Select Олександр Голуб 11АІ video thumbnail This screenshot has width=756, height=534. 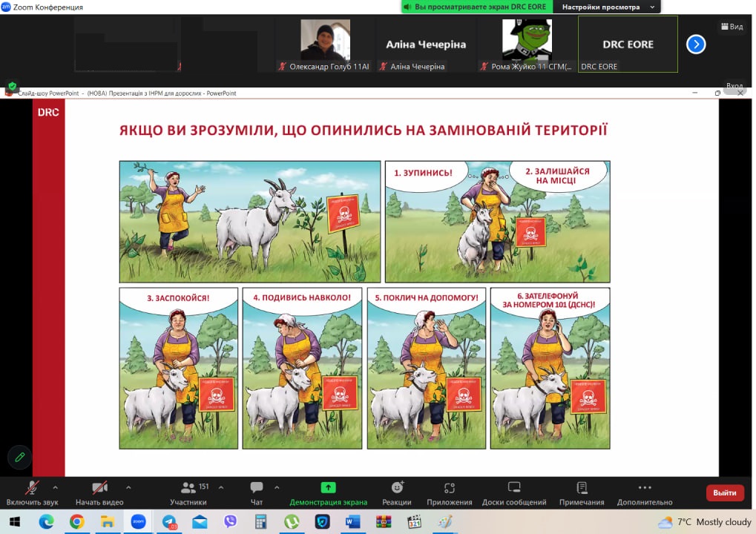click(326, 44)
